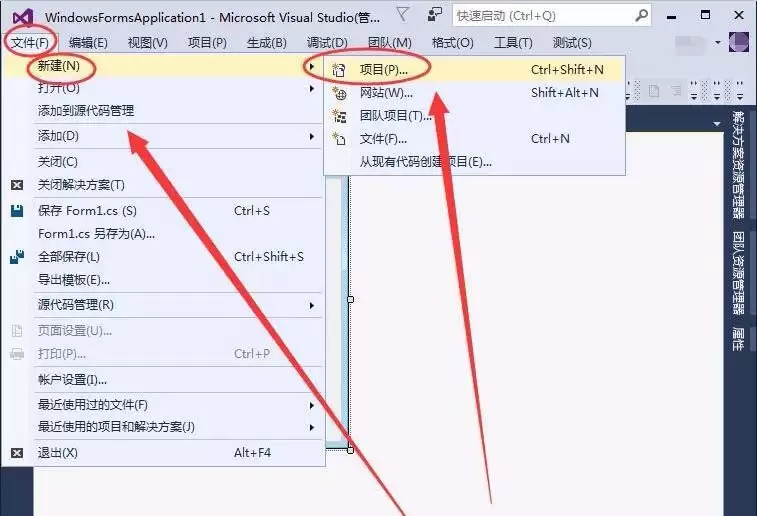Viewport: 757px width, 516px height.
Task: Click the team project icon beside 团队项目(T)
Action: [x=339, y=116]
